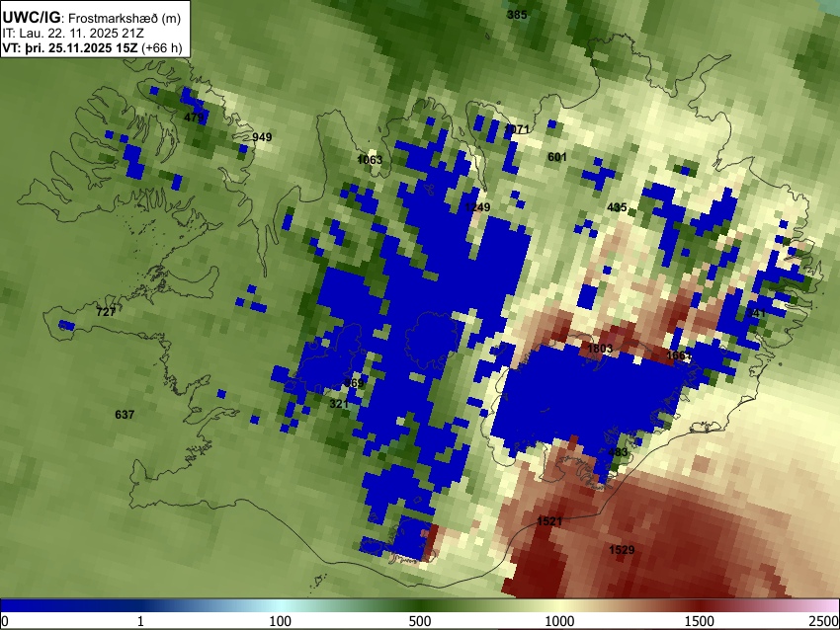Click the '1000' label on color scale
Screen dimensions: 840x630
coord(559,621)
